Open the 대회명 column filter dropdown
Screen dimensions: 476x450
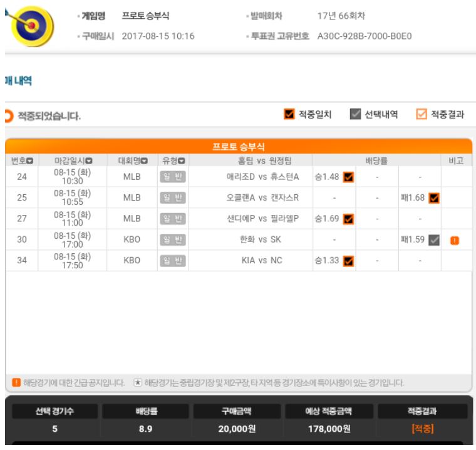(144, 161)
